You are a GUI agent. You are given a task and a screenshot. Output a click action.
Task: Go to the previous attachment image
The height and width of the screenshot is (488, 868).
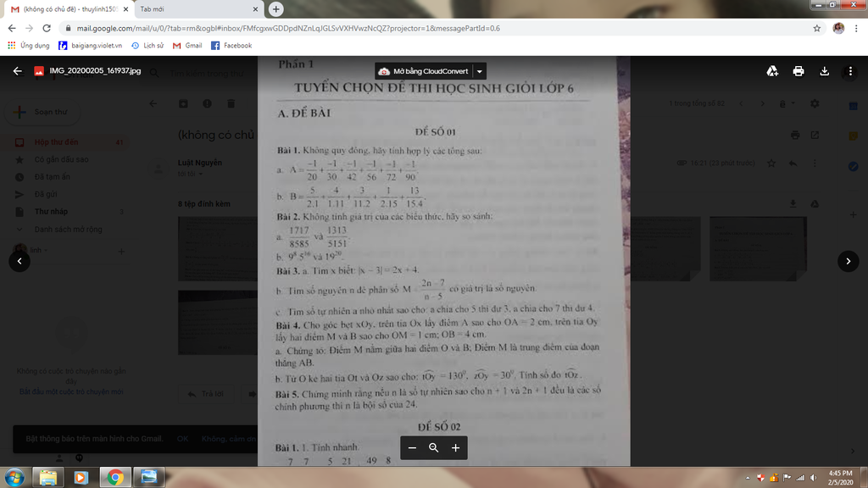coord(19,261)
